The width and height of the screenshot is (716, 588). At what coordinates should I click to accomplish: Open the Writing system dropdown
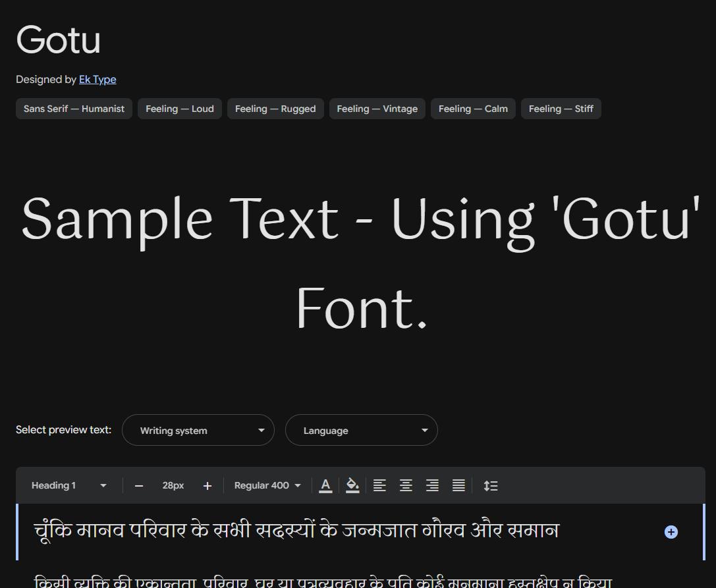(x=198, y=430)
